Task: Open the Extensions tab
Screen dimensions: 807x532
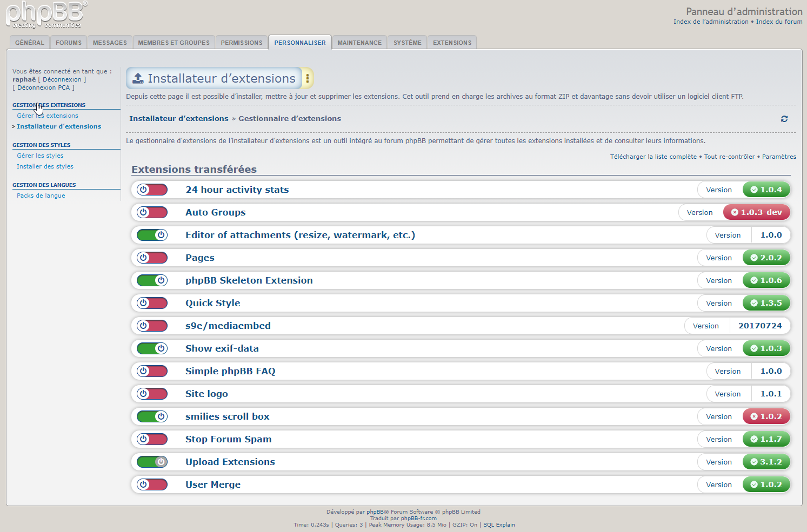Action: pyautogui.click(x=452, y=43)
